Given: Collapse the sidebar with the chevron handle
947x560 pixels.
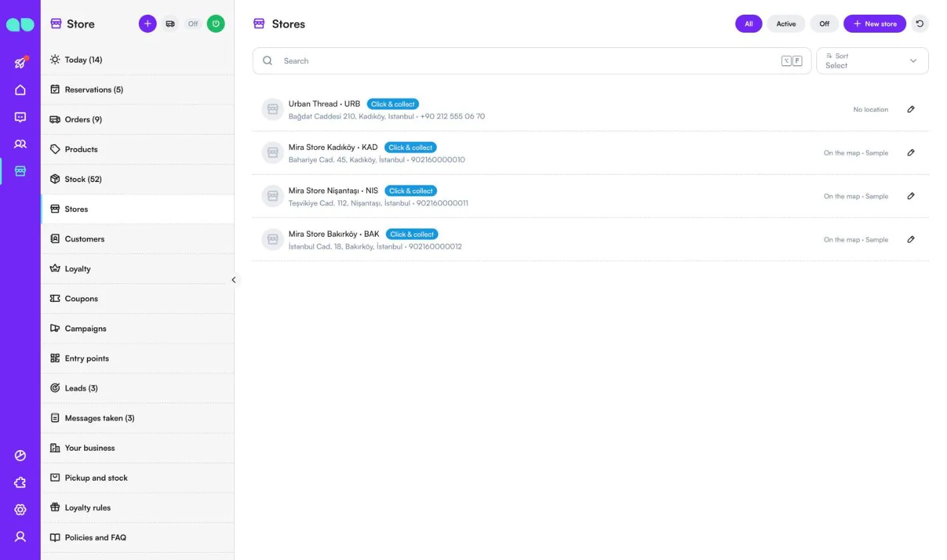Looking at the screenshot, I should [x=233, y=280].
